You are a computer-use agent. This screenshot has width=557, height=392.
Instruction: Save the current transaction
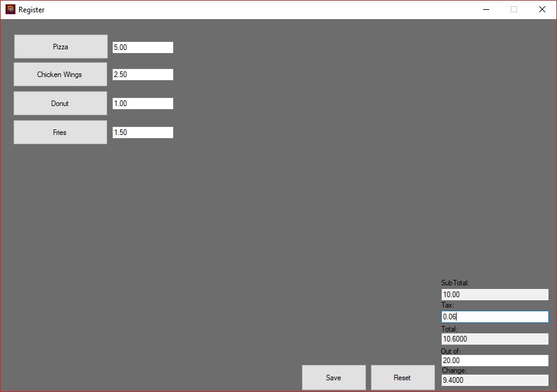[x=333, y=377]
